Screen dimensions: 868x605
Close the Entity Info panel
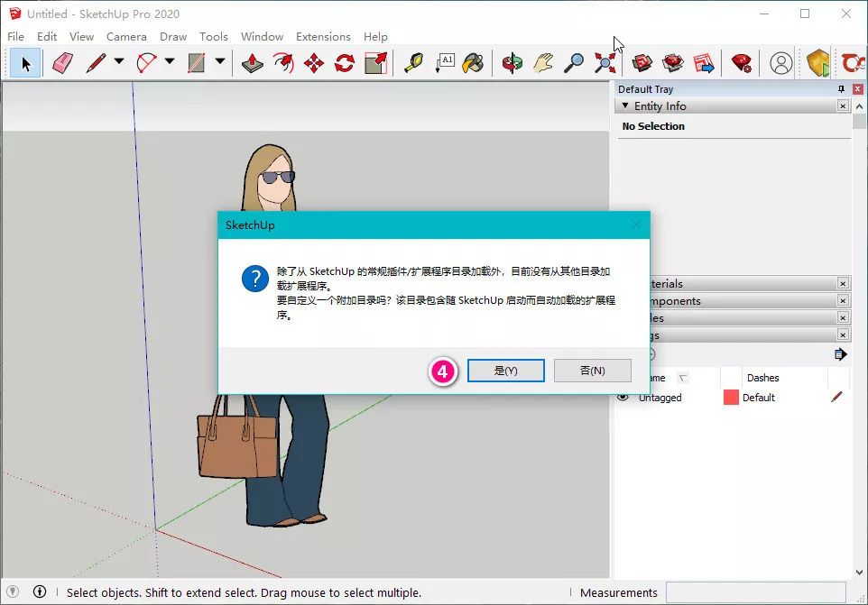pos(843,105)
